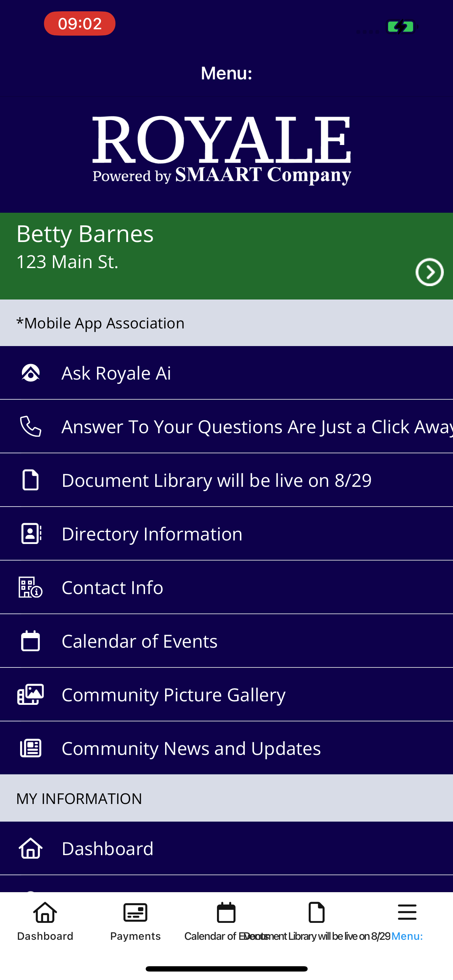Tap the Directory Information contact card icon
This screenshot has width=453, height=980.
click(31, 533)
